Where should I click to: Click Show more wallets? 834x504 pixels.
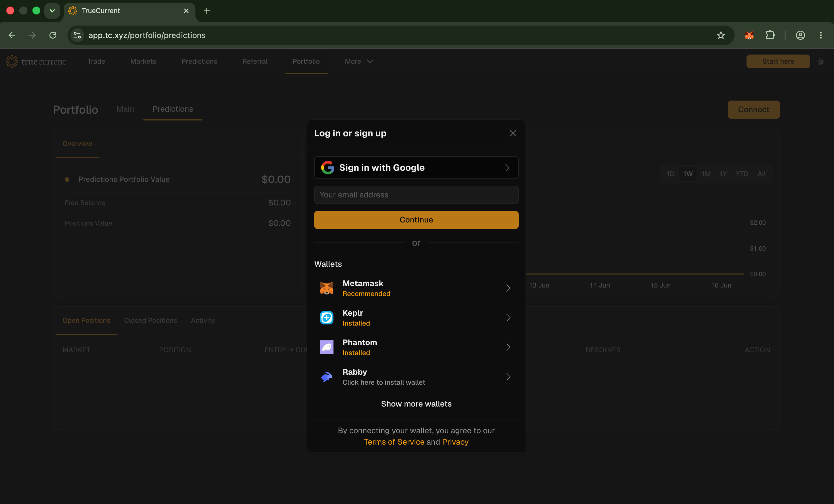tap(416, 404)
